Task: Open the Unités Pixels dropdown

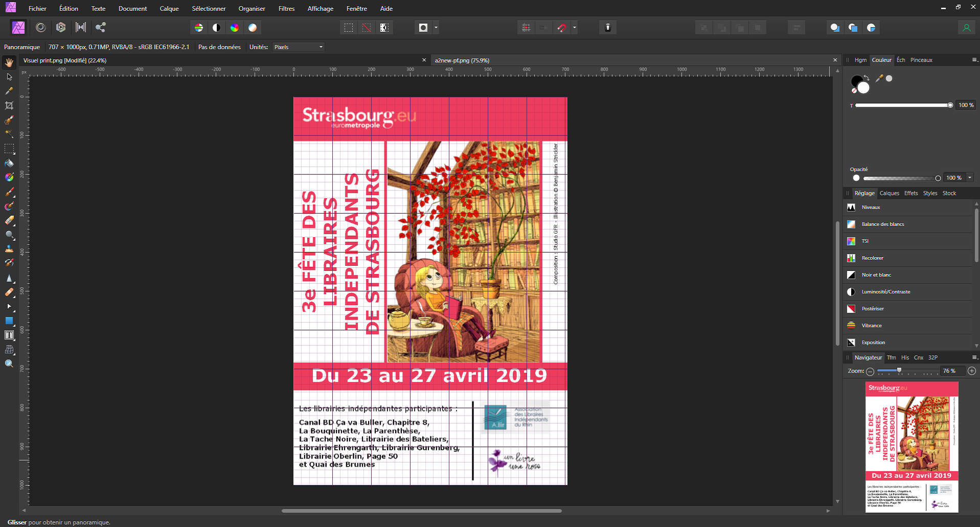Action: point(299,47)
